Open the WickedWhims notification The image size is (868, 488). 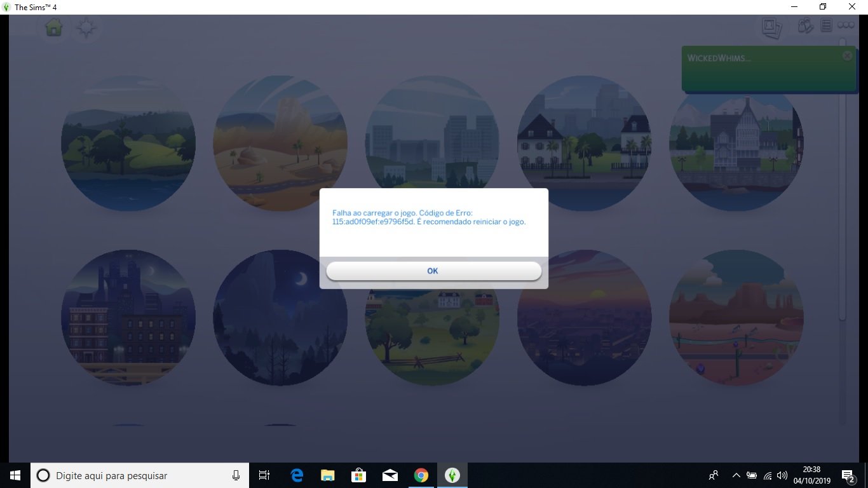tap(768, 69)
